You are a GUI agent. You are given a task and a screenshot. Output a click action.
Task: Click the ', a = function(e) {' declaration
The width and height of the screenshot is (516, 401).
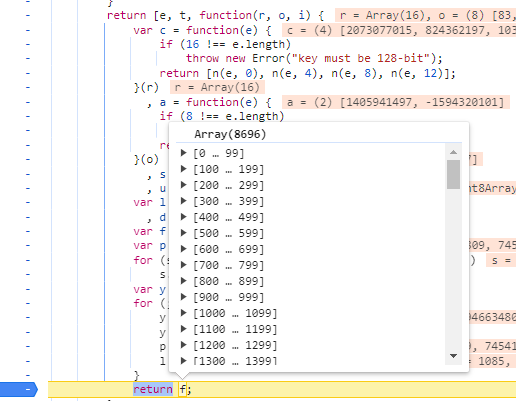point(209,102)
